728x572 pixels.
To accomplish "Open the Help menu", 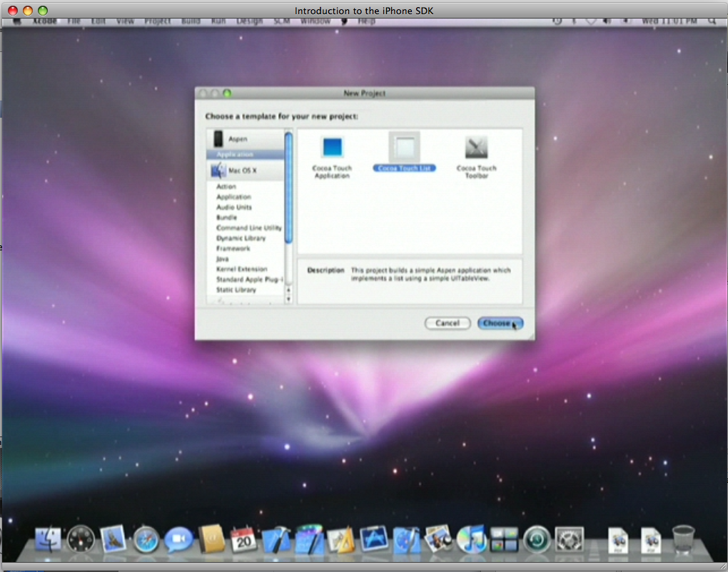I will pyautogui.click(x=366, y=21).
